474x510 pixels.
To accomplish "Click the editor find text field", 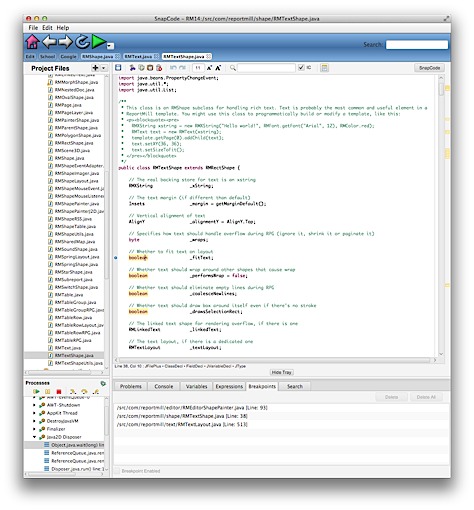I will pos(266,68).
